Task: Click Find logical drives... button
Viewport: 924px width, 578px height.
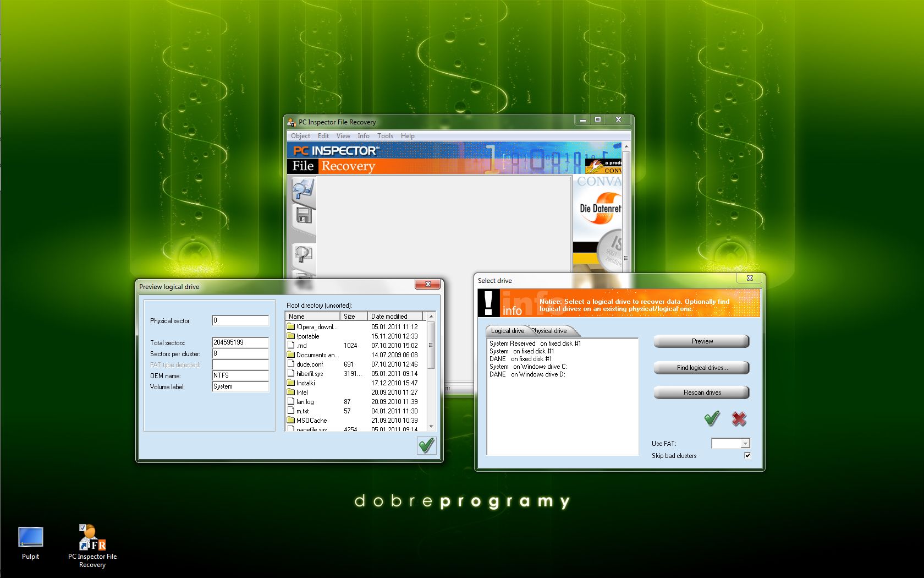Action: 702,368
